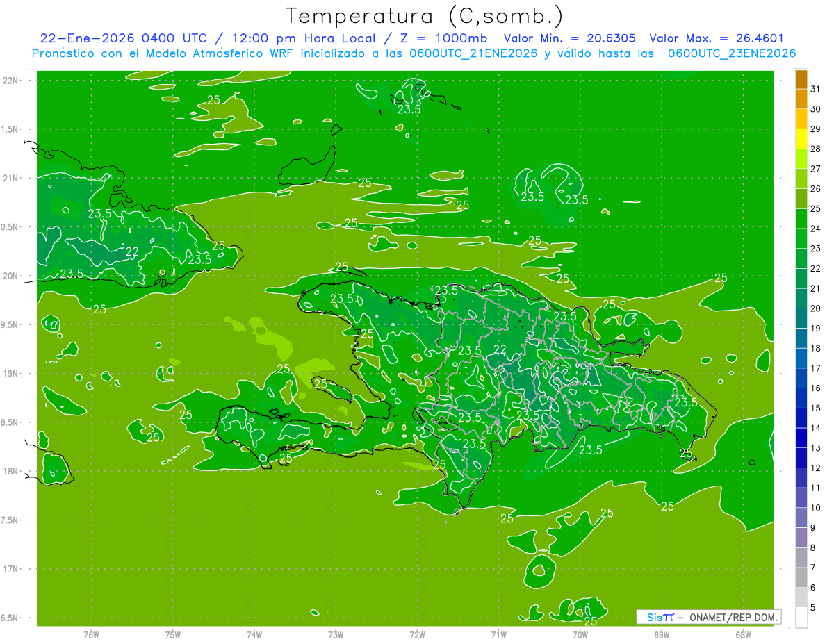Click the legend scale value '12'
The width and height of the screenshot is (834, 644).
[816, 468]
